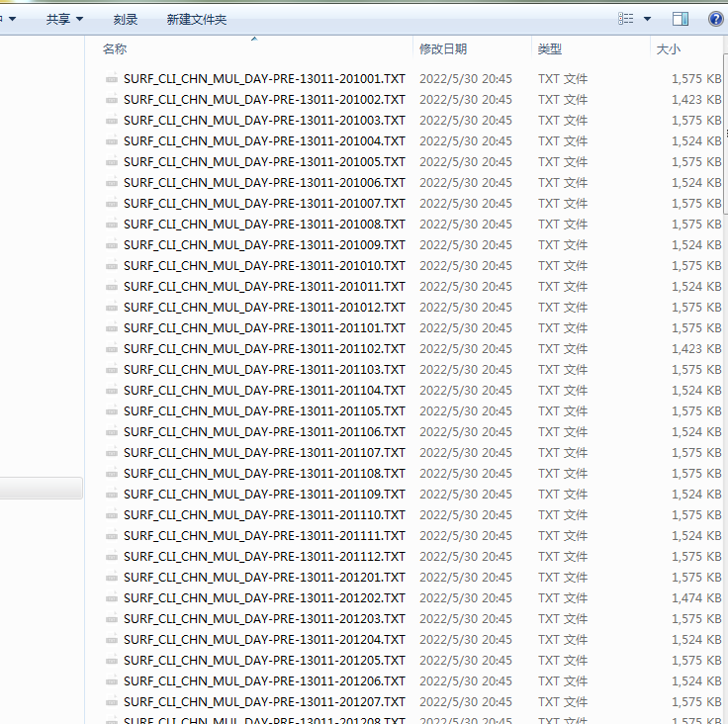Select file name SURF_CLI_CHN_MUL_DAY-PRE-13011-201111.TXT
Viewport: 728px width, 724px height.
264,535
